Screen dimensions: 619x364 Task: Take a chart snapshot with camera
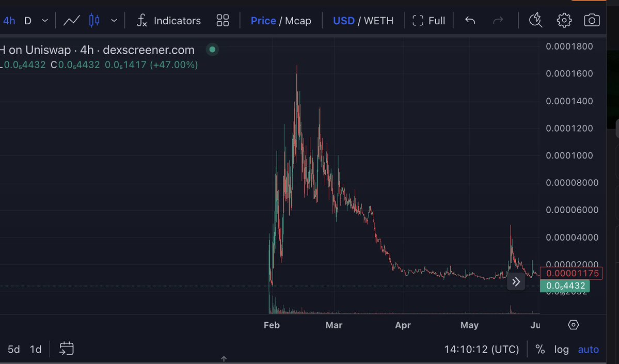pyautogui.click(x=592, y=20)
